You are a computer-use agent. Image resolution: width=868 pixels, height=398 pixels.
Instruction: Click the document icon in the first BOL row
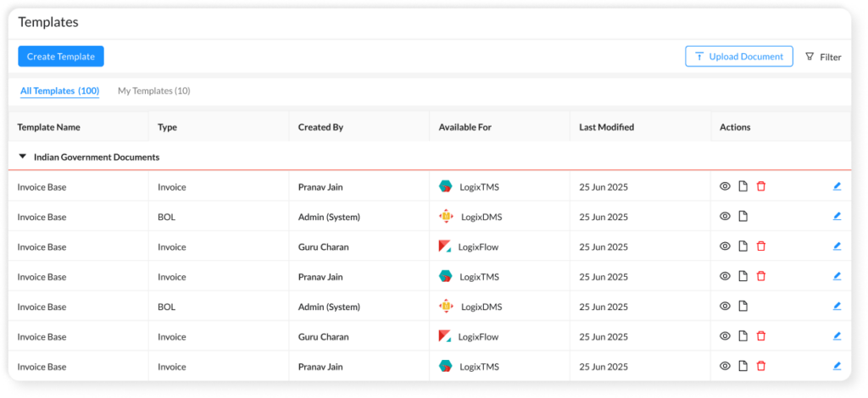(743, 217)
